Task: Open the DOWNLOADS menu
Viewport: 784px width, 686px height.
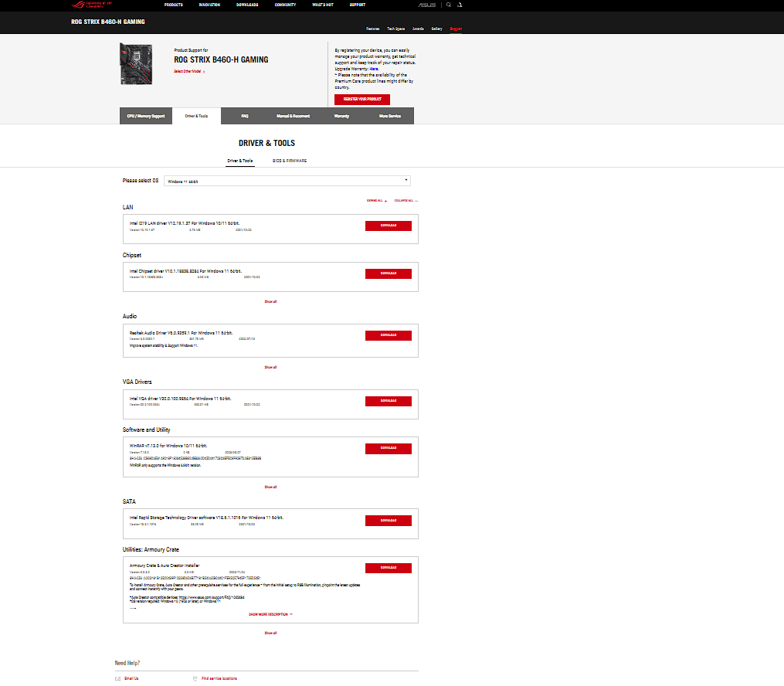Action: 247,5
